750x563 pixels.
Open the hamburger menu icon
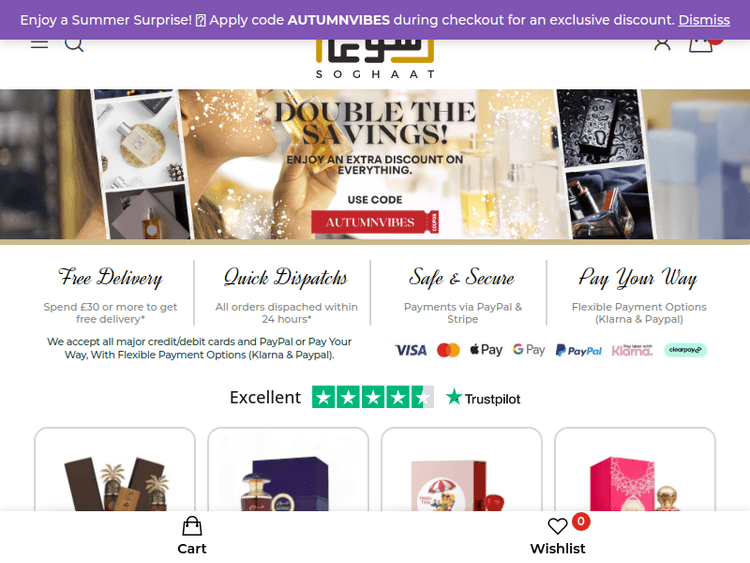[39, 44]
